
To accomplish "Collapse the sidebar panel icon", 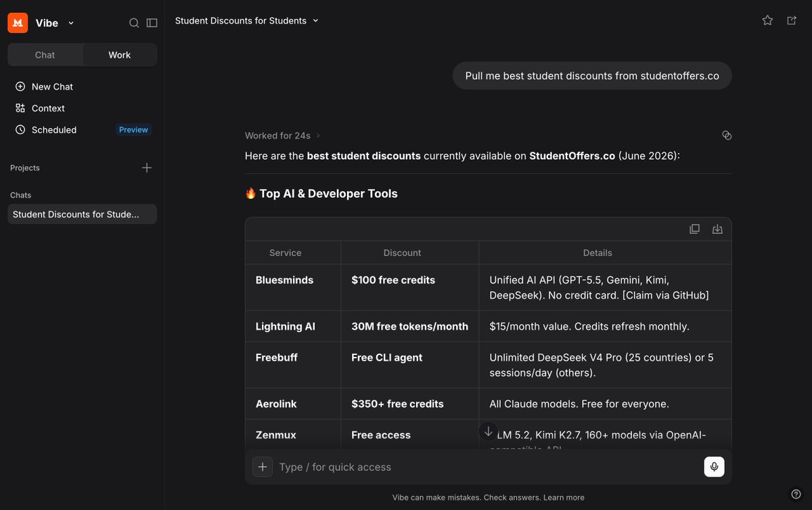I will (152, 23).
